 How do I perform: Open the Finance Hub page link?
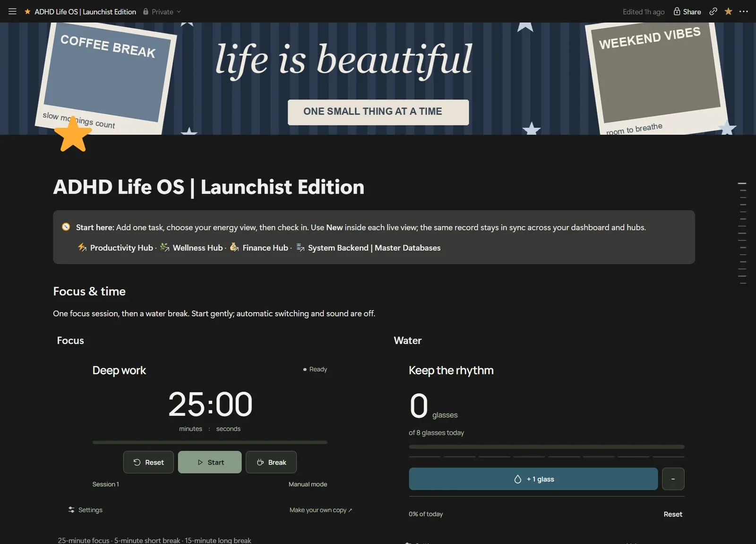[265, 247]
